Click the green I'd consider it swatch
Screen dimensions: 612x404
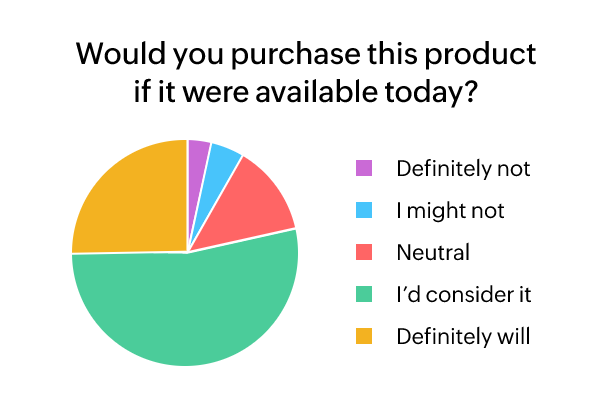click(364, 294)
